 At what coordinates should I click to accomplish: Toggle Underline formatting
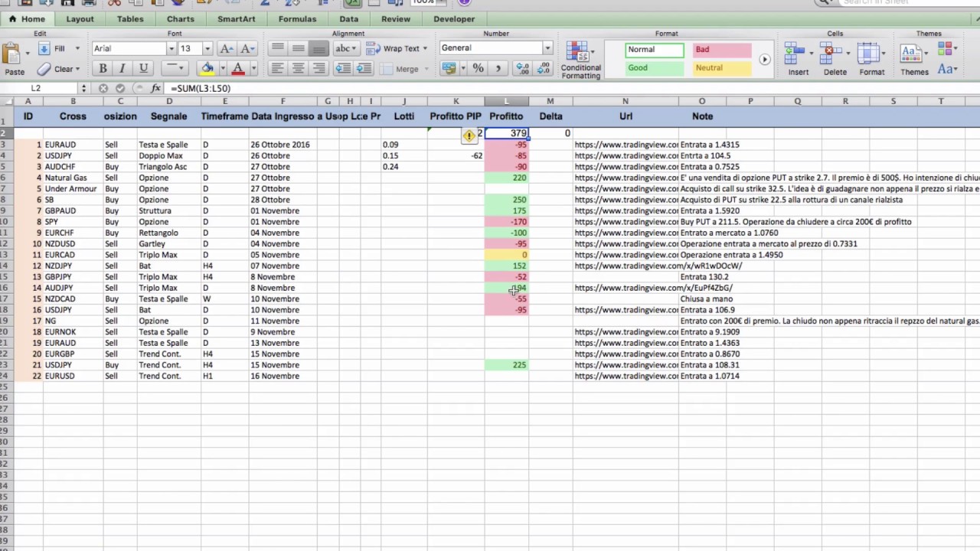click(143, 69)
